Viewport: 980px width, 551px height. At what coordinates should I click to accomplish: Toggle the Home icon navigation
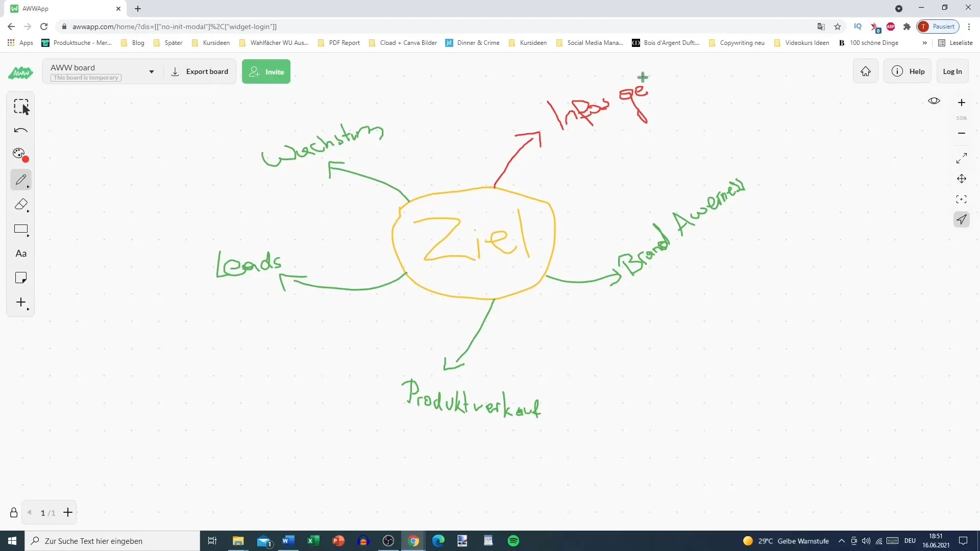[866, 71]
